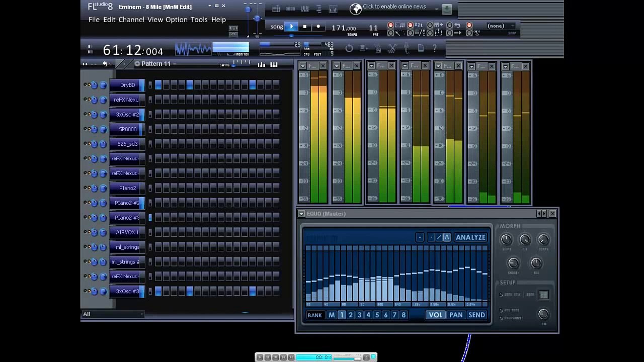
Task: Click the pan knob of the DryBD channel
Action: [94, 85]
